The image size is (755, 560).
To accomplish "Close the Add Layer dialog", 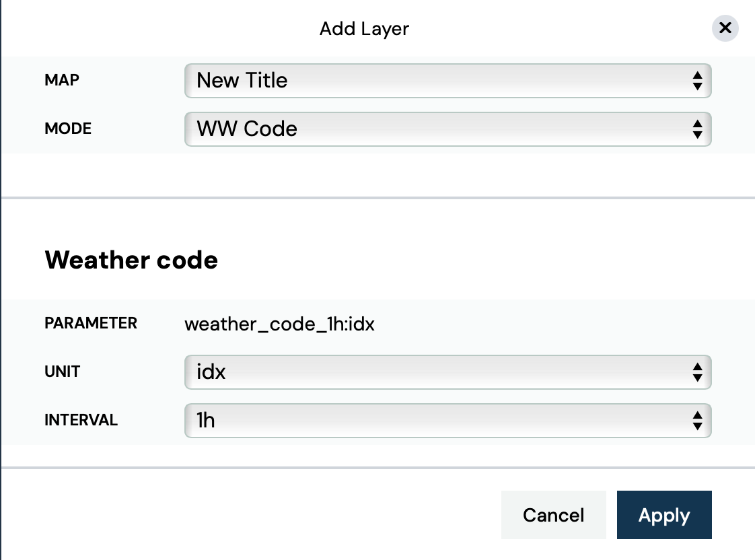I will (x=725, y=28).
